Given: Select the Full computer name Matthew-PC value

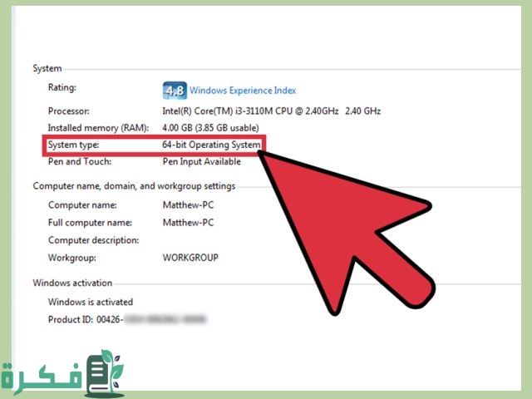Looking at the screenshot, I should (x=188, y=222).
